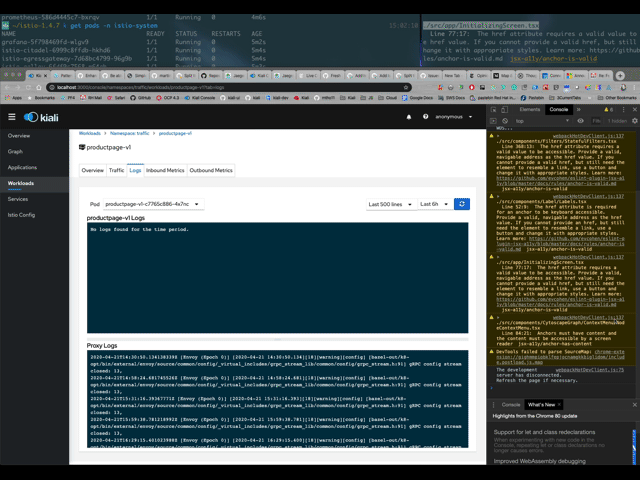This screenshot has height=480, width=640.
Task: Click 'Support for let and class redeclarations' text
Action: point(544,432)
